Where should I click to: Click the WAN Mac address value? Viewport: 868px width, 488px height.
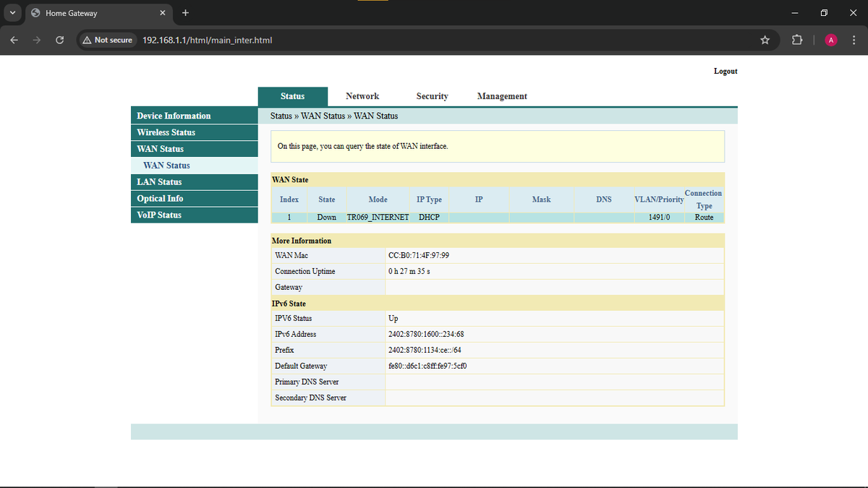419,255
